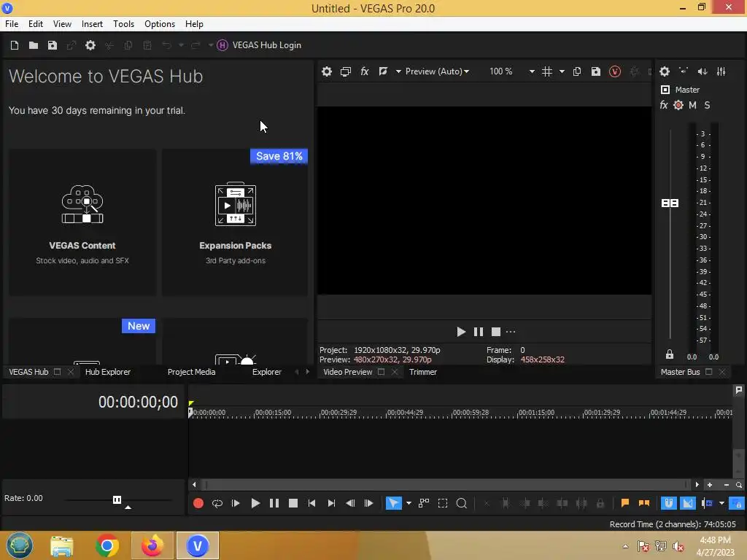
Task: Click the VEGAS Hub Login link
Action: pos(267,45)
